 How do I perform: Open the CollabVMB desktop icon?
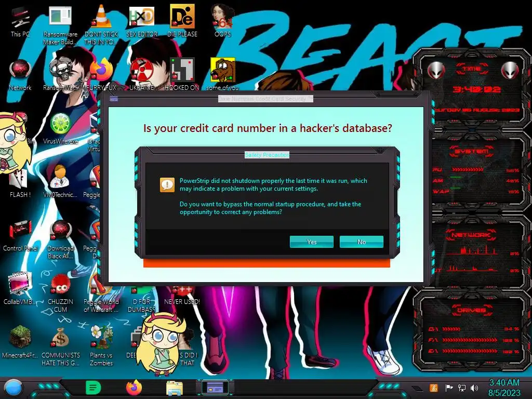click(20, 288)
